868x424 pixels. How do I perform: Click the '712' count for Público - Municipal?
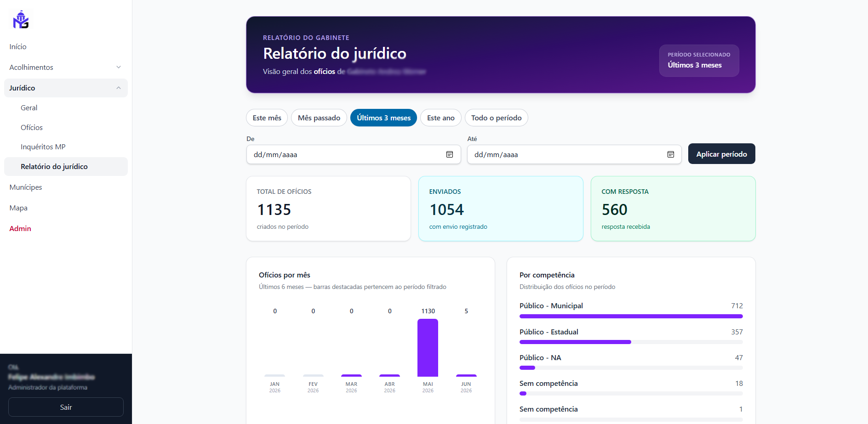pyautogui.click(x=737, y=305)
